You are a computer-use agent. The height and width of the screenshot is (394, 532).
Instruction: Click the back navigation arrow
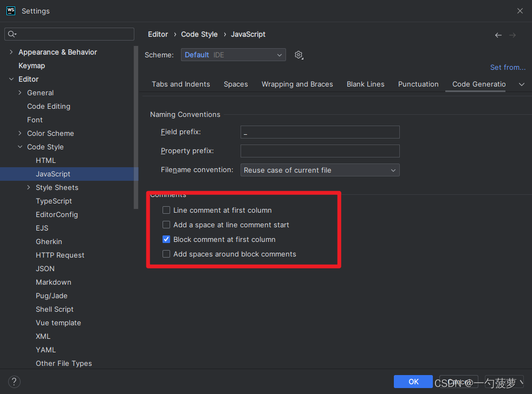pyautogui.click(x=498, y=35)
